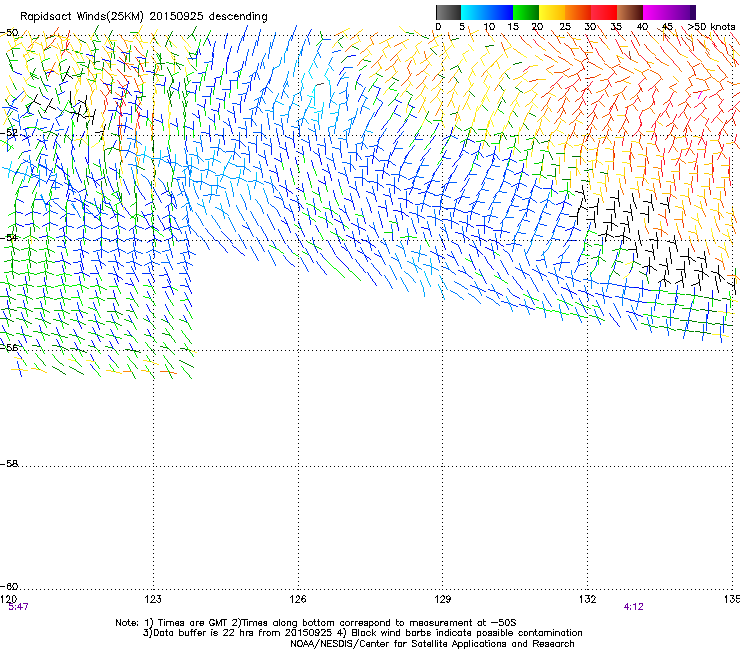Click the '123' longitude axis label

coord(153,599)
